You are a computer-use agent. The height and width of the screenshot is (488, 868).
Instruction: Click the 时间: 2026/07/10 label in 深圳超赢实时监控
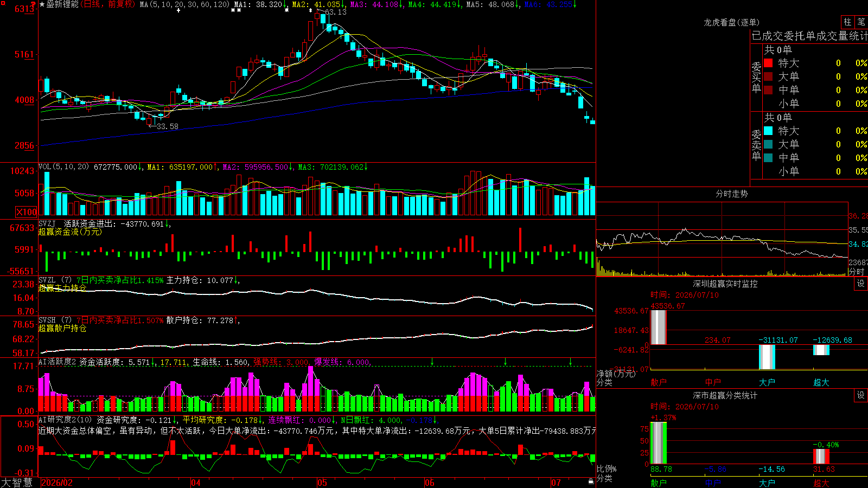pyautogui.click(x=685, y=295)
